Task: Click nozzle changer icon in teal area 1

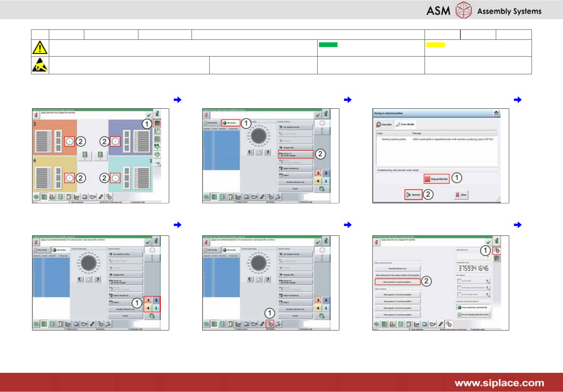Action: 115,178
